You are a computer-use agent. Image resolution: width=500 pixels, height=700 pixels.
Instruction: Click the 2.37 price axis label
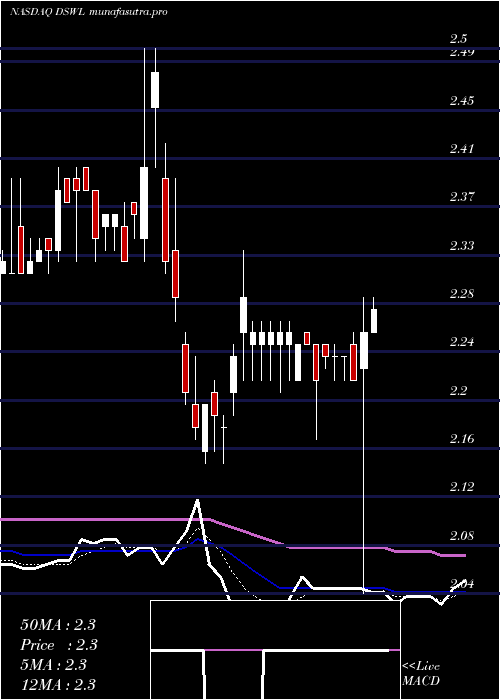[x=461, y=196]
